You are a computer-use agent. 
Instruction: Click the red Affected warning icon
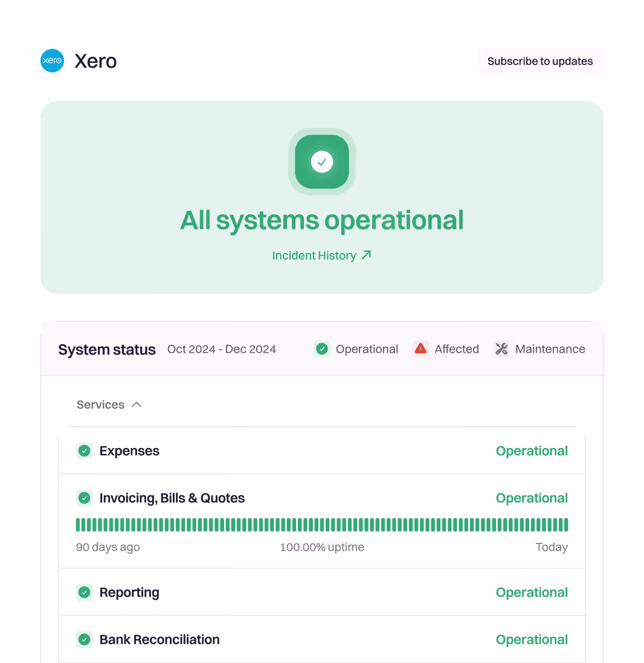click(x=420, y=349)
